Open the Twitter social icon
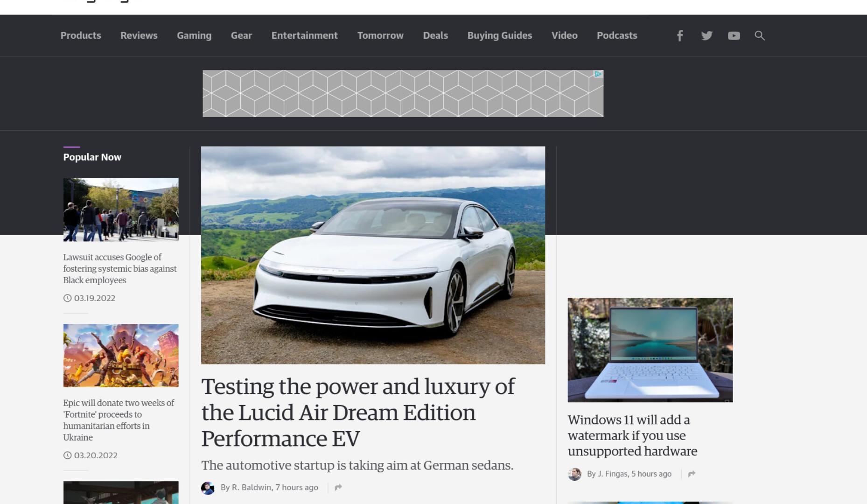This screenshot has width=867, height=504. click(706, 35)
